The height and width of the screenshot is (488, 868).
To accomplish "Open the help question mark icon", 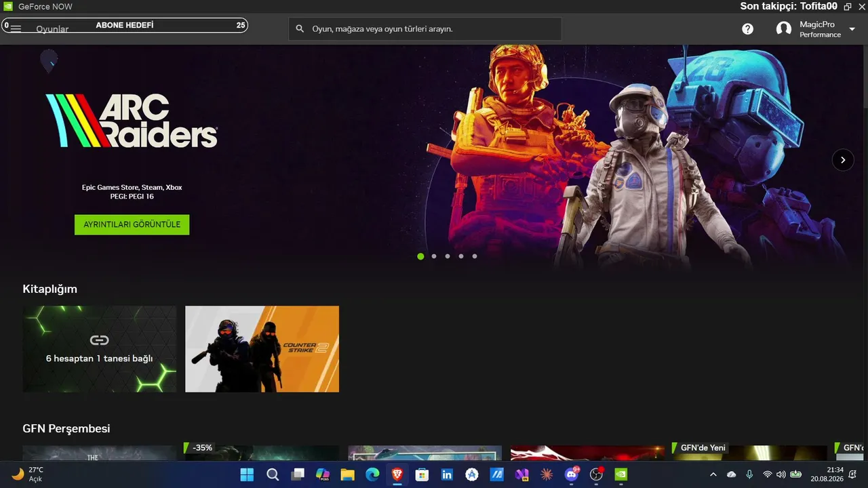I will pyautogui.click(x=747, y=29).
